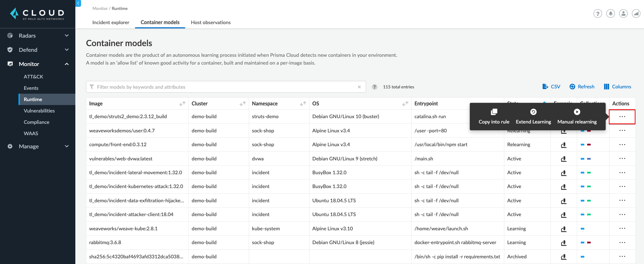Viewport: 644px width, 264px height.
Task: Sort by OS column arrows
Action: coord(405,104)
